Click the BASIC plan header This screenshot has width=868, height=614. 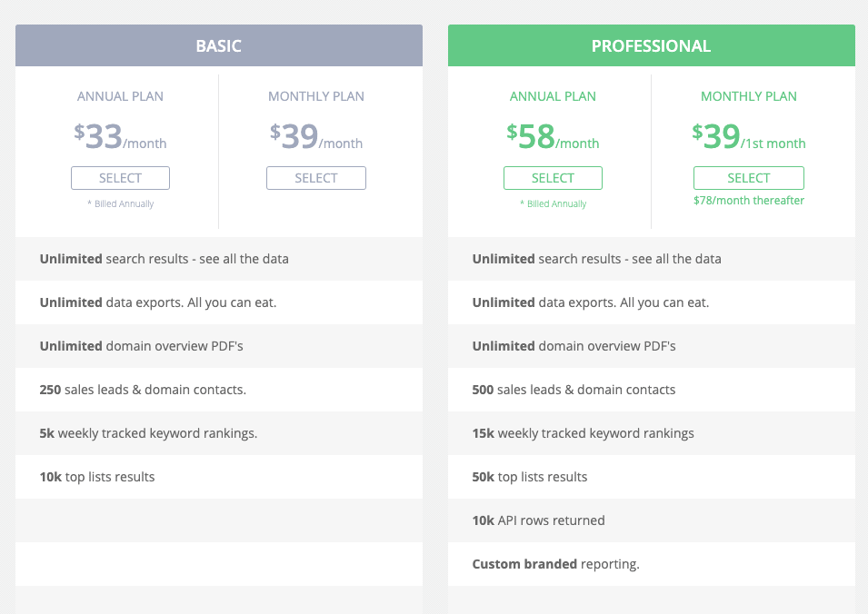coord(219,45)
